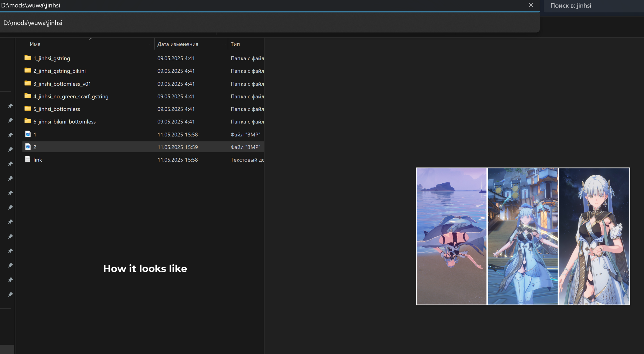Click the file name '6_jihnsi_bikini_bottomless'
This screenshot has width=644, height=354.
(64, 122)
